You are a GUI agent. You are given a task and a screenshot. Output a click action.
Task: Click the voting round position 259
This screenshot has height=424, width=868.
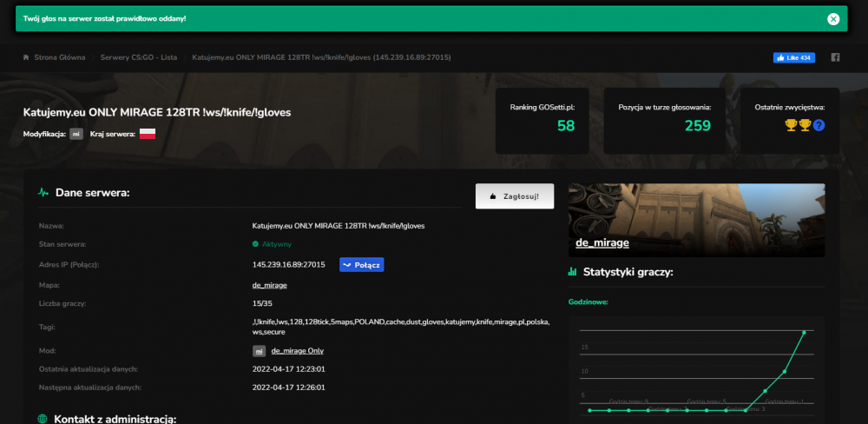(698, 126)
